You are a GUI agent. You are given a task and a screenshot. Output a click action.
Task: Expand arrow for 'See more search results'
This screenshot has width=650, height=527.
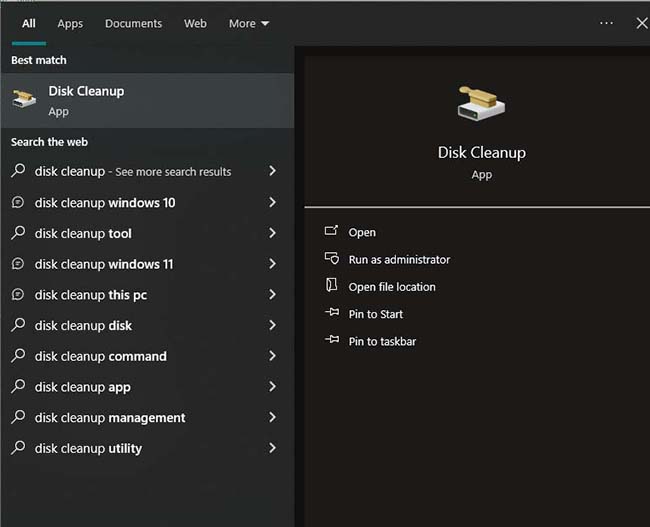click(x=272, y=171)
